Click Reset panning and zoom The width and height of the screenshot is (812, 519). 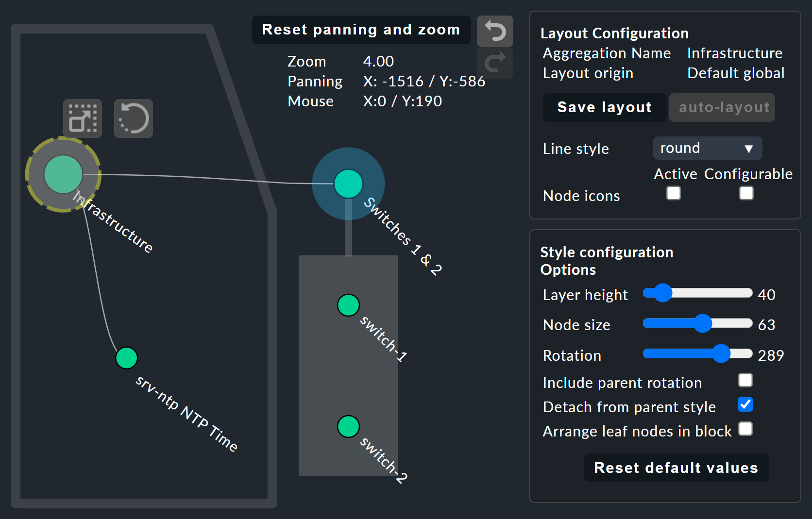[x=361, y=30]
